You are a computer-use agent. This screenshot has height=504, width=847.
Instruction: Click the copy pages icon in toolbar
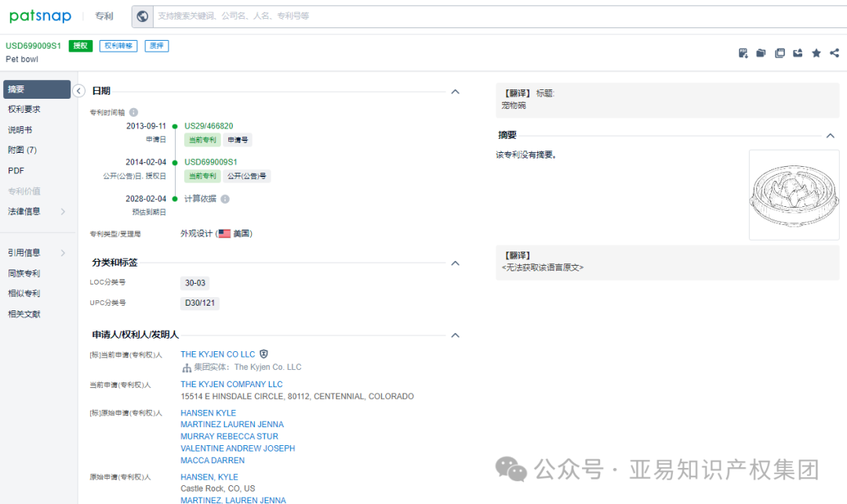[780, 53]
